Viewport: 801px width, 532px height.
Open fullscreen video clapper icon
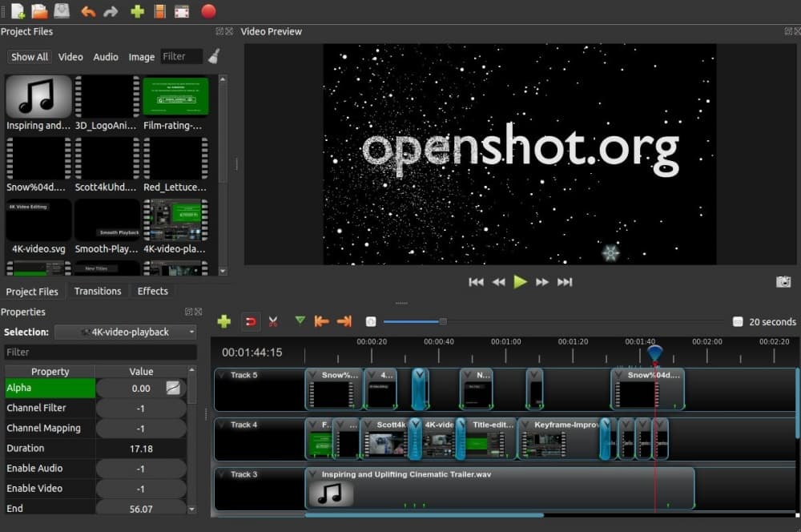182,11
